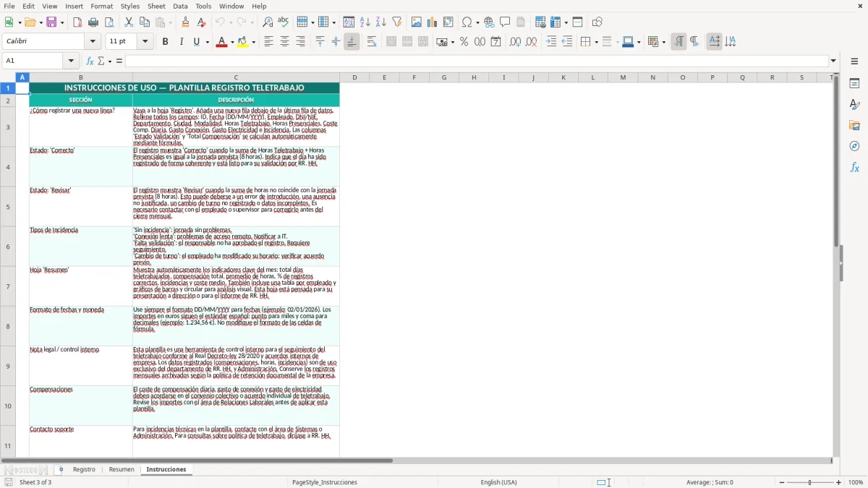Image resolution: width=868 pixels, height=488 pixels.
Task: Open font color dropdown arrow
Action: pos(231,42)
